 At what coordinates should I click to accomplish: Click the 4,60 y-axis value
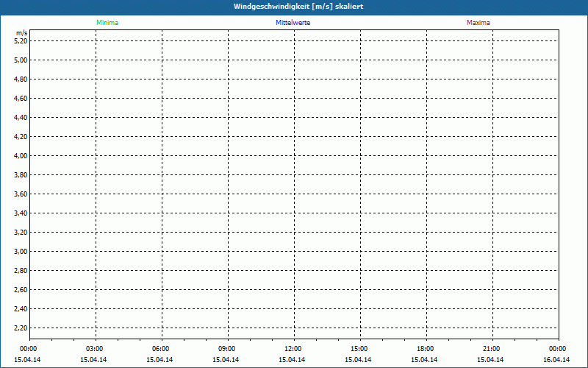pyautogui.click(x=21, y=99)
